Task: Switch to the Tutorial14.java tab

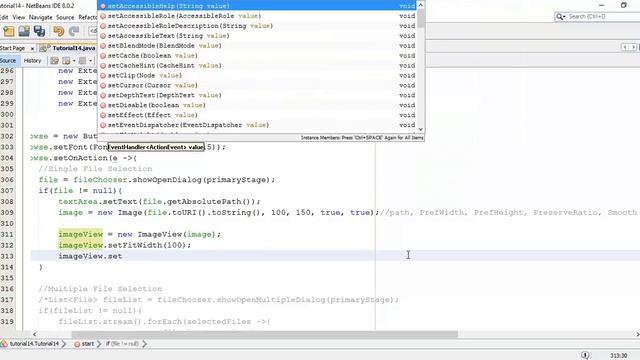Action: pos(73,48)
